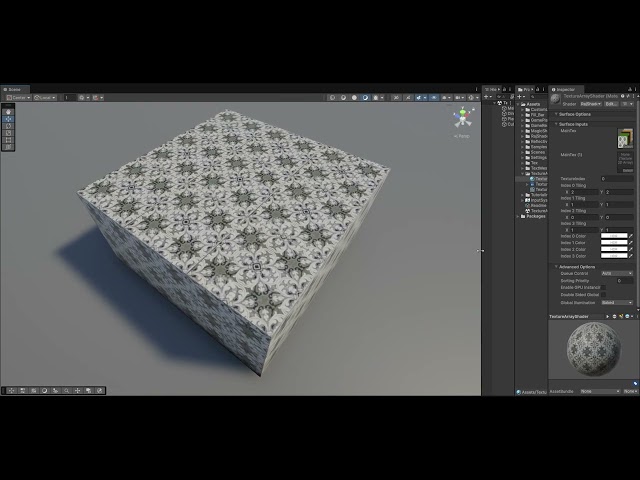Open the Hierarchy add object button

tap(488, 97)
